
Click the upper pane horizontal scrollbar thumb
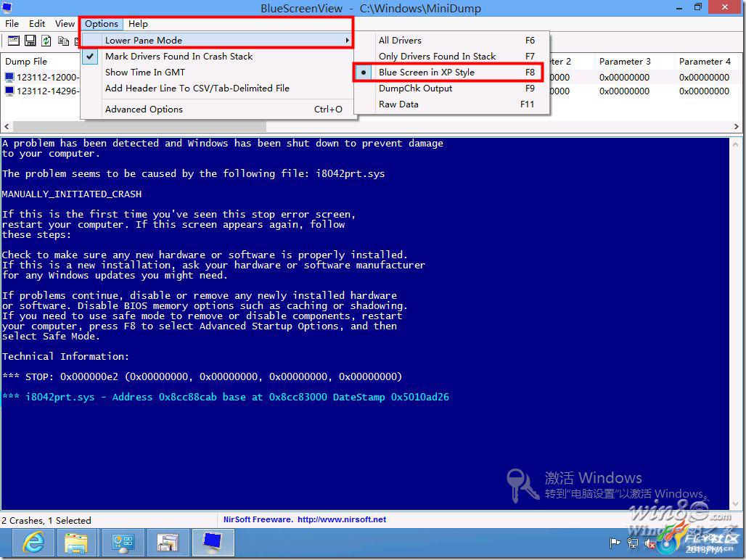[139, 126]
